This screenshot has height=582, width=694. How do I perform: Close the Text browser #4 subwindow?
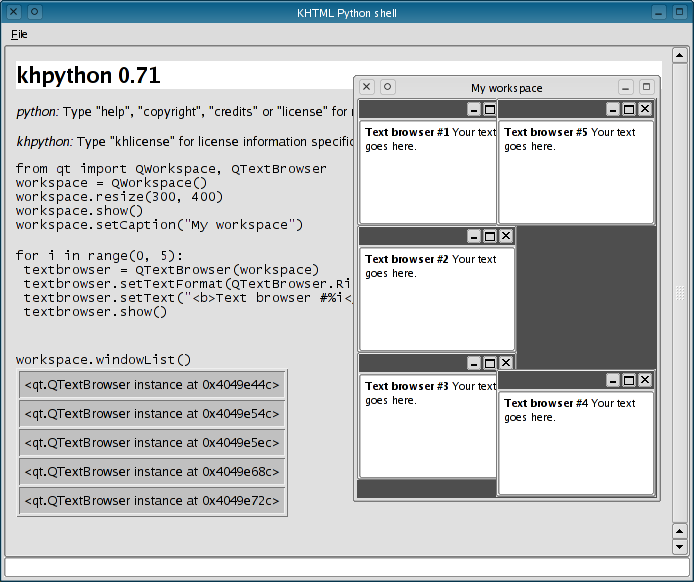point(645,380)
